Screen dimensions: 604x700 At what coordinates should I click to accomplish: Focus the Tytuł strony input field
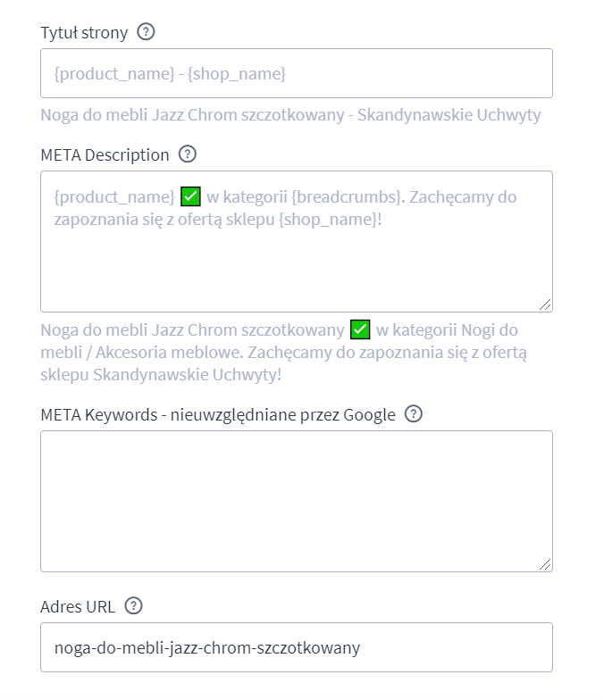pos(297,73)
